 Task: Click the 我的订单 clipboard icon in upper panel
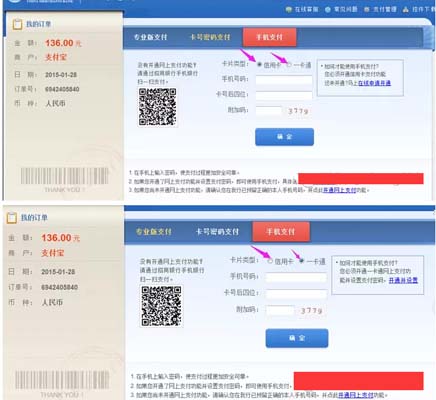pos(17,24)
